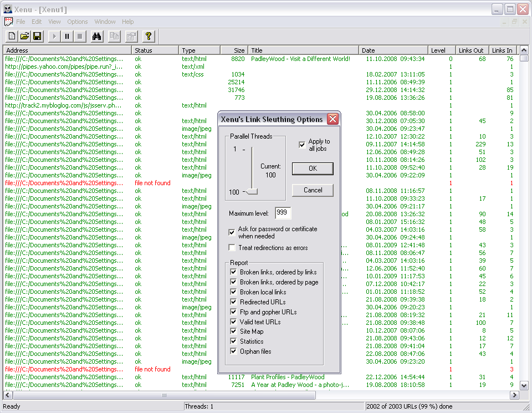
Task: Open the File menu
Action: pyautogui.click(x=21, y=22)
